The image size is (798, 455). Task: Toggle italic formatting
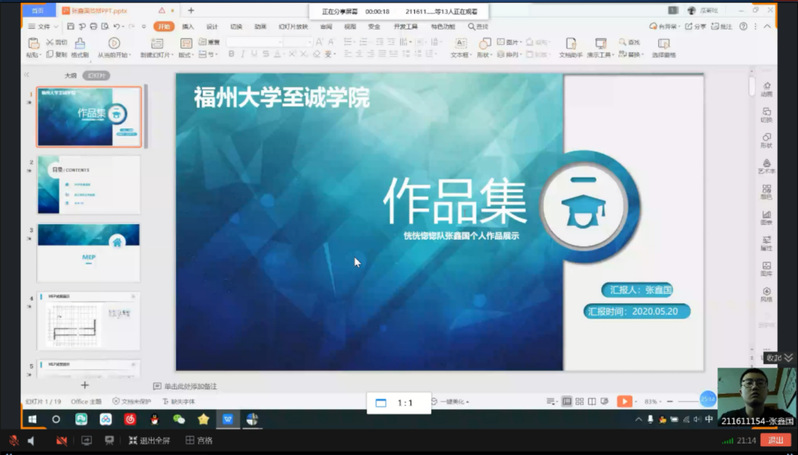243,54
